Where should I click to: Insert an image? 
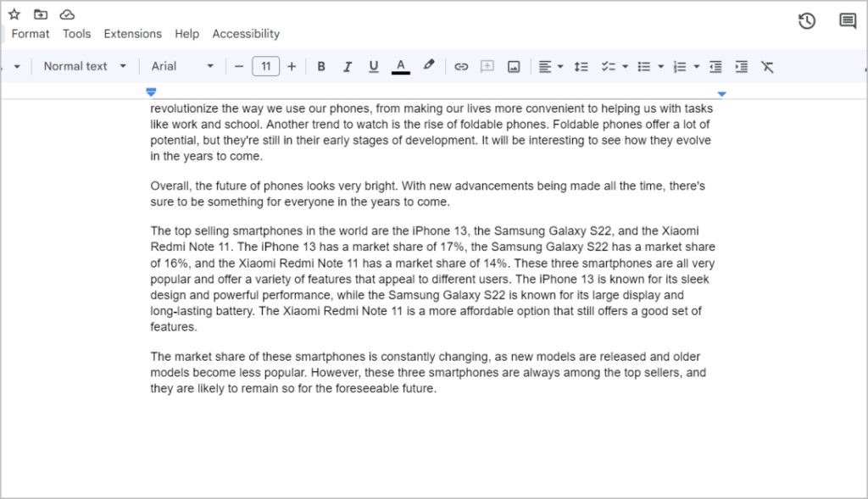click(x=514, y=66)
